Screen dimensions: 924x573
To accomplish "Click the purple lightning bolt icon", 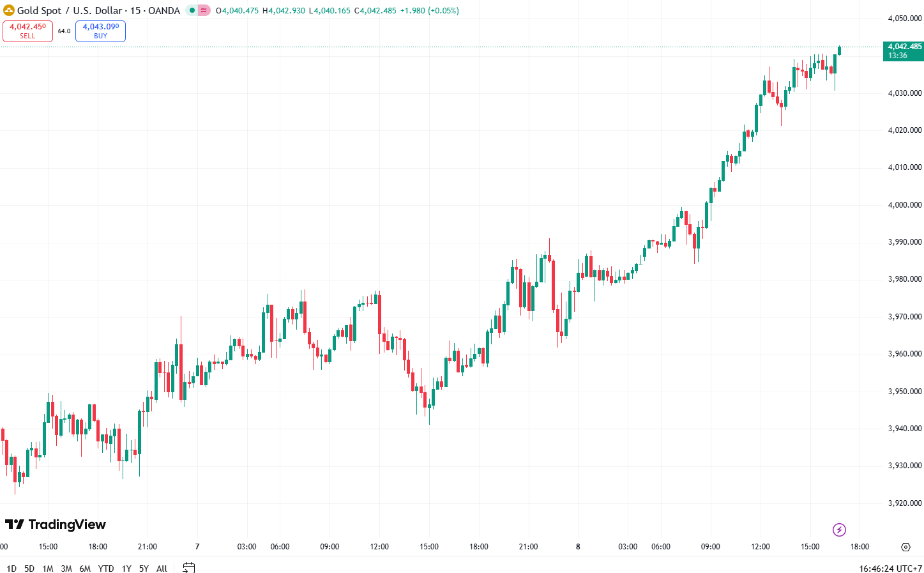I will [839, 530].
